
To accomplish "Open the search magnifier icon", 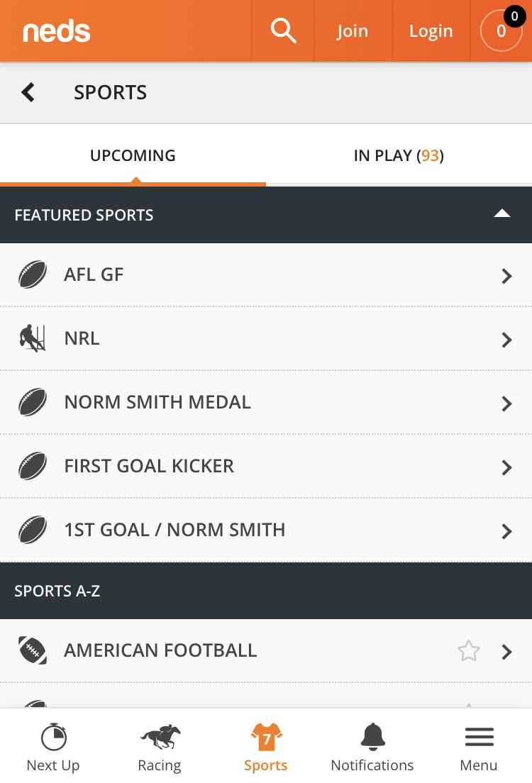I will coord(283,31).
